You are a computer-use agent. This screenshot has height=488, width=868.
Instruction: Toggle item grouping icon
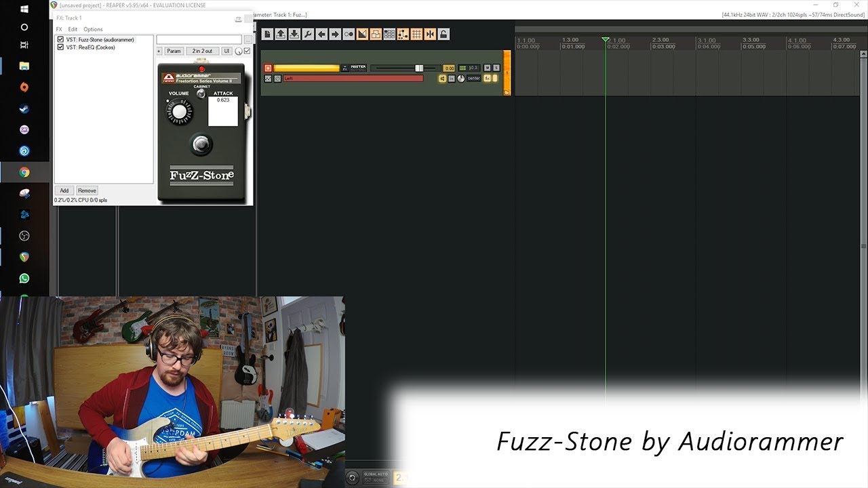pyautogui.click(x=376, y=34)
